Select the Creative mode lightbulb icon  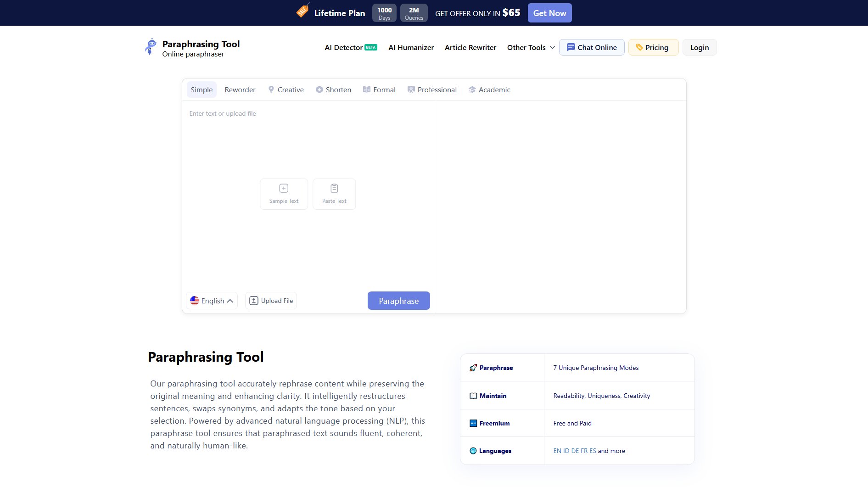(271, 89)
